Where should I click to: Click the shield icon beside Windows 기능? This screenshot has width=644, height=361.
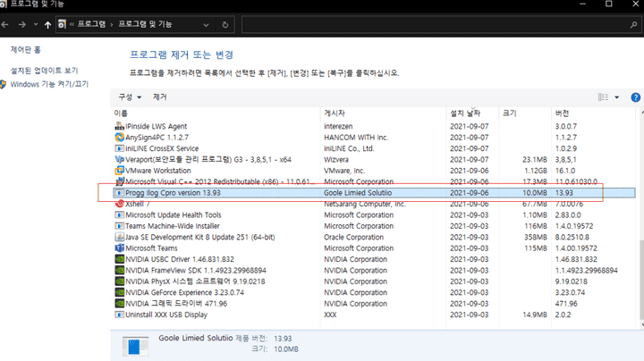tap(3, 84)
